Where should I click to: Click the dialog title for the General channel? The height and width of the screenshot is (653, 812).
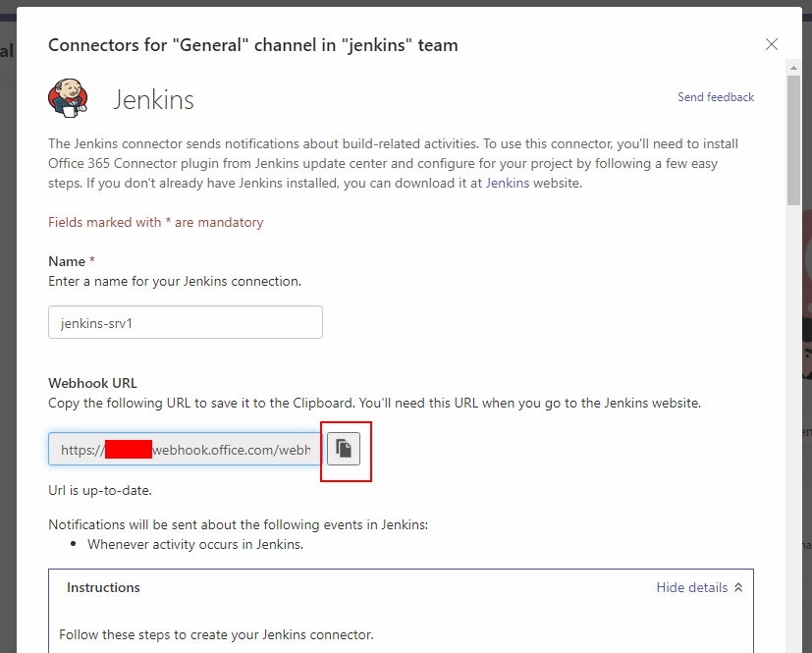252,44
